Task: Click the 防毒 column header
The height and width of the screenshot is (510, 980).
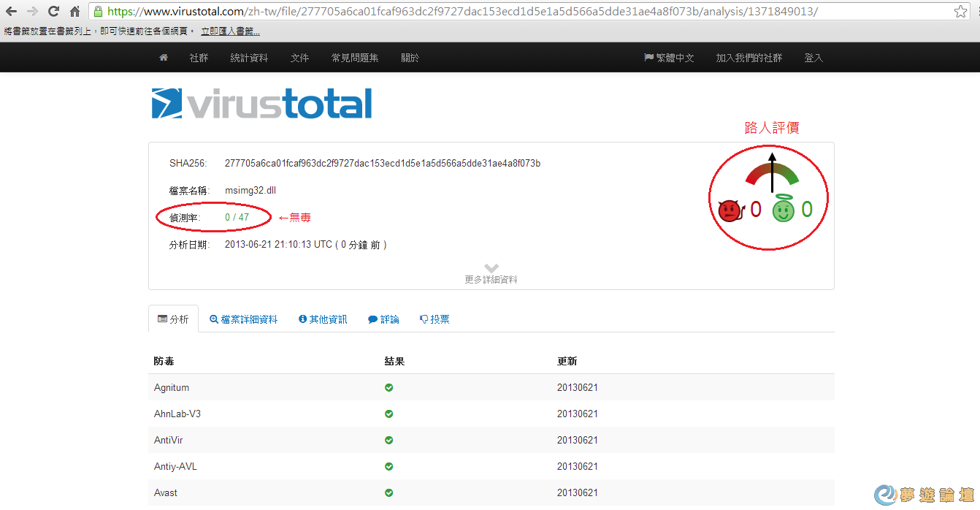Action: pyautogui.click(x=164, y=361)
